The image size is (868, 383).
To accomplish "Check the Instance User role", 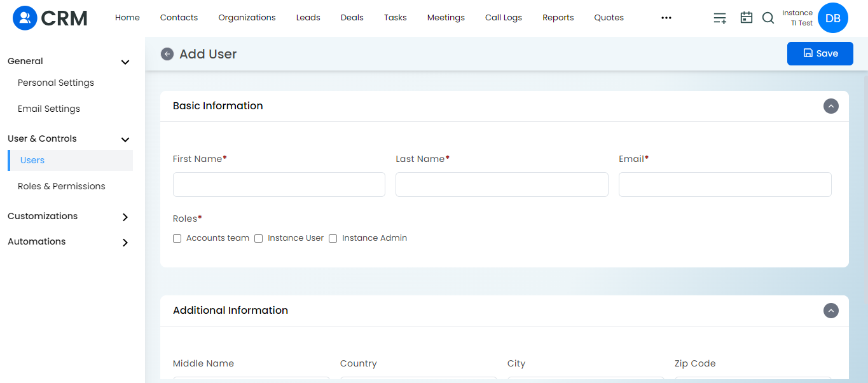I will click(259, 239).
